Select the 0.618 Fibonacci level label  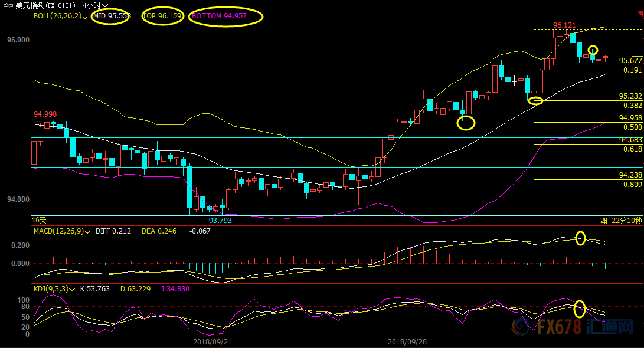click(632, 149)
